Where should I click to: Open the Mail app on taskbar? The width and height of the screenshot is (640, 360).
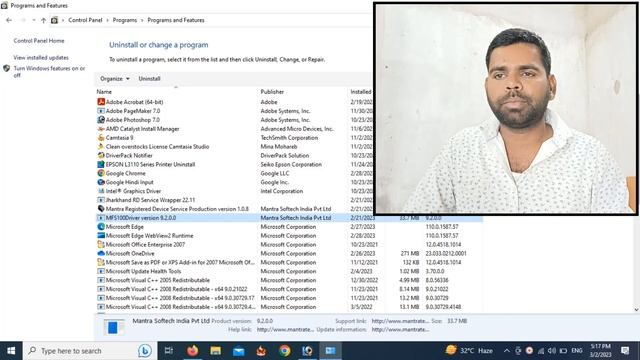[239, 351]
